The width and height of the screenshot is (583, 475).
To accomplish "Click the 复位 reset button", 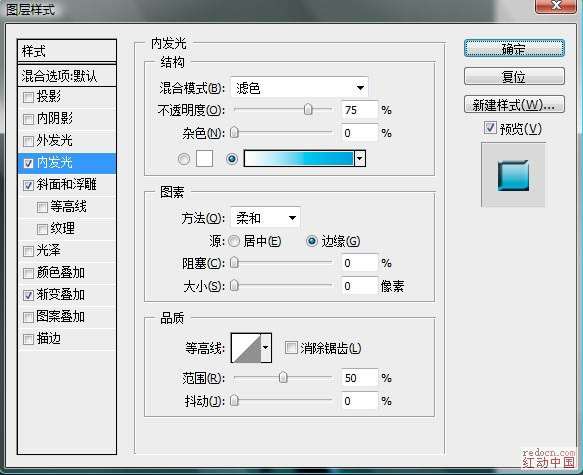I will [x=514, y=77].
